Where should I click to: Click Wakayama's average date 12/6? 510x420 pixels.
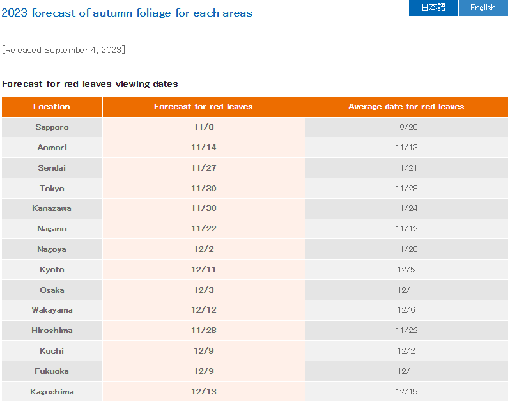coord(406,310)
